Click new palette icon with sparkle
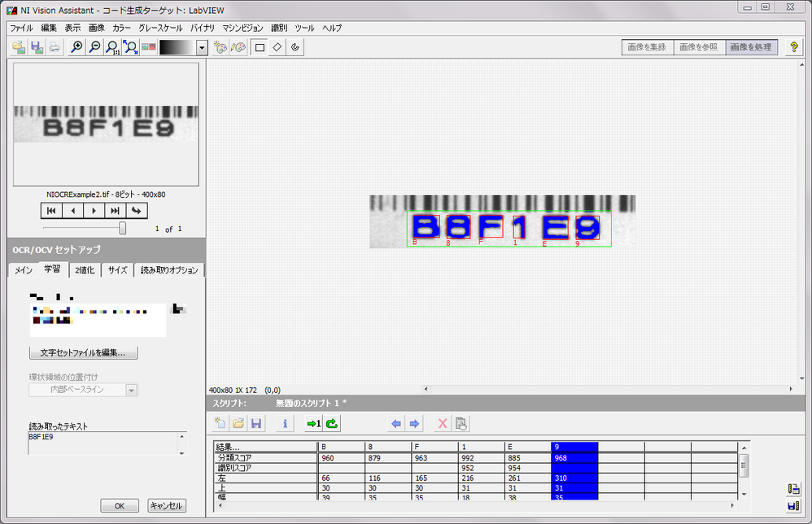 coord(220,47)
